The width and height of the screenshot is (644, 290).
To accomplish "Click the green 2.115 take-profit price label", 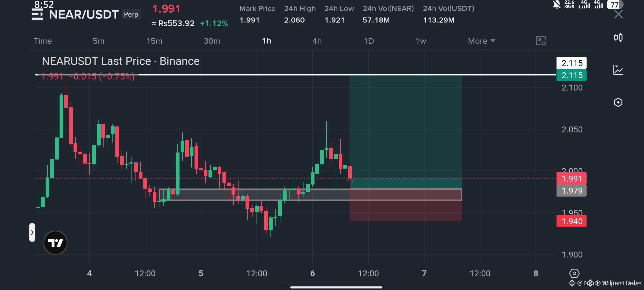I will pos(572,75).
